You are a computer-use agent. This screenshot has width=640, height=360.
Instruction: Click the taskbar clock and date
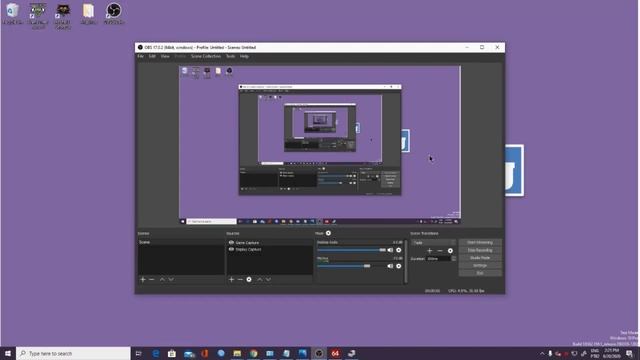click(611, 353)
